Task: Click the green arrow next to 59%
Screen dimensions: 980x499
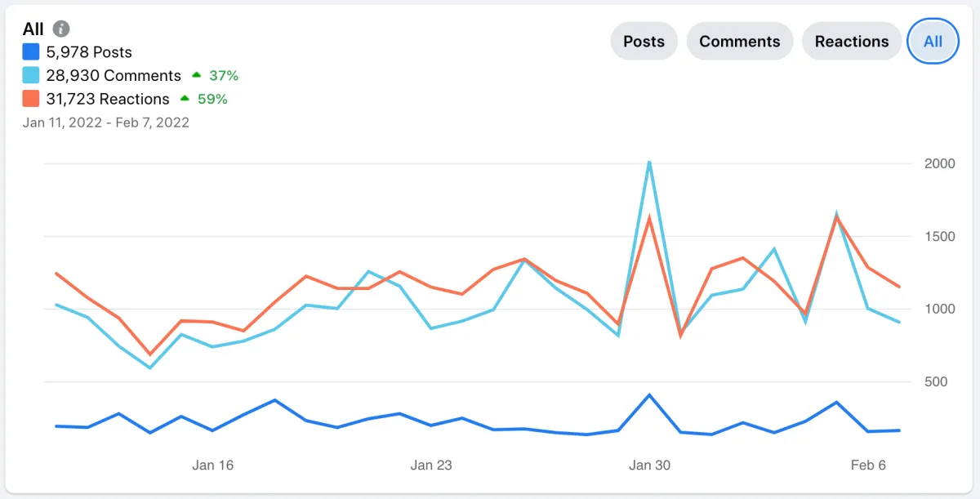Action: click(x=185, y=99)
